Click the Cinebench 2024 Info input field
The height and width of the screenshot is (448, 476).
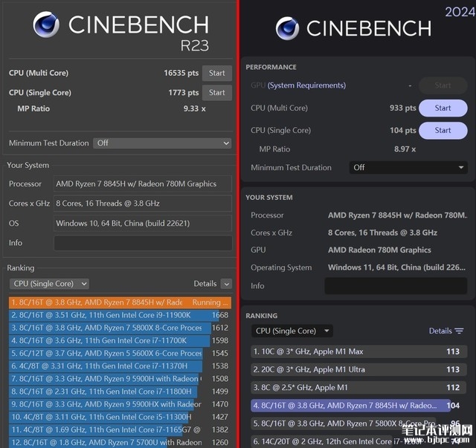(396, 286)
